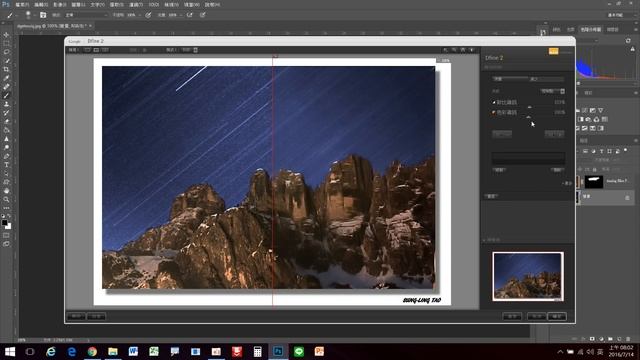Select the Eraser tool

pyautogui.click(x=6, y=121)
